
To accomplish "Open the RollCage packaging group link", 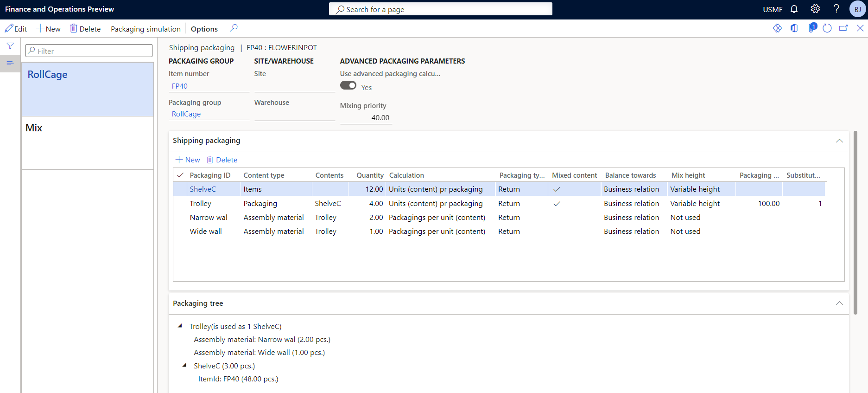I will pyautogui.click(x=186, y=114).
